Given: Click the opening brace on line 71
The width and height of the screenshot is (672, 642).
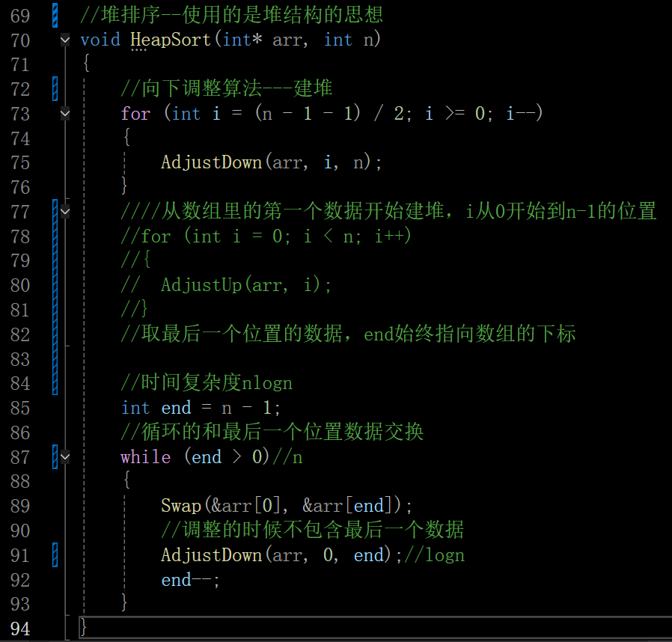Looking at the screenshot, I should (x=87, y=64).
